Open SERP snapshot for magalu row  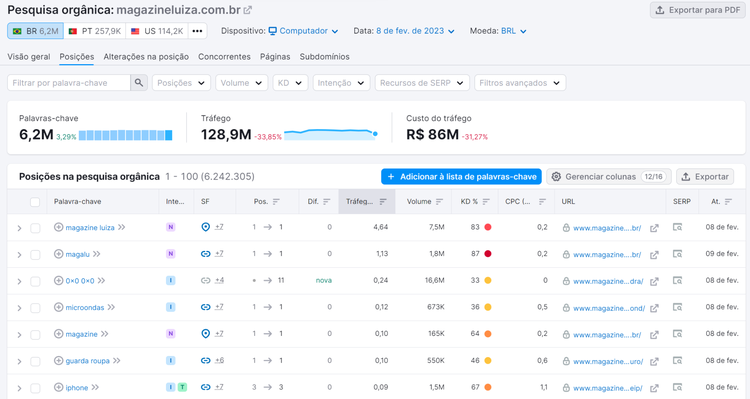pyautogui.click(x=677, y=254)
